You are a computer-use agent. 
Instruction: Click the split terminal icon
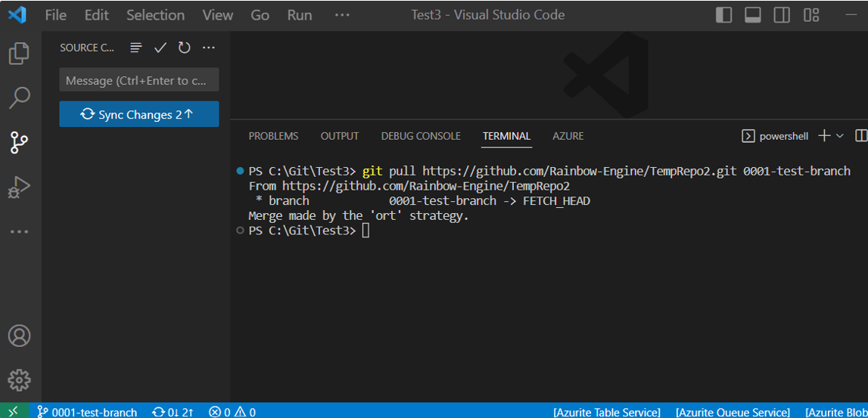860,135
